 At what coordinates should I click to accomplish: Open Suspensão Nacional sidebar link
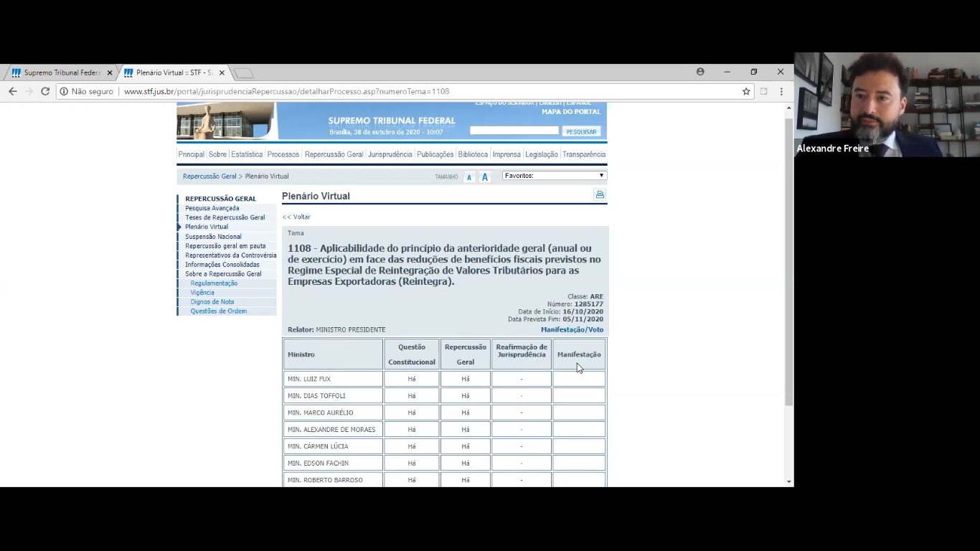coord(213,237)
